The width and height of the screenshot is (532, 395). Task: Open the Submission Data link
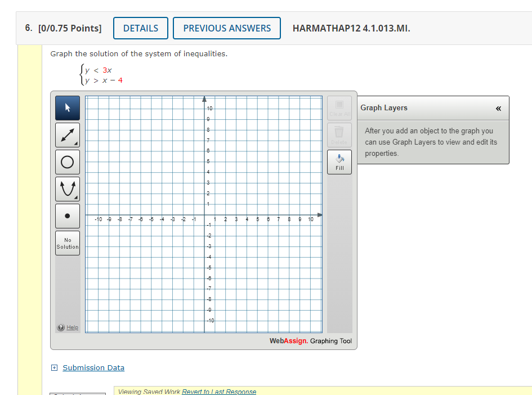coord(93,367)
